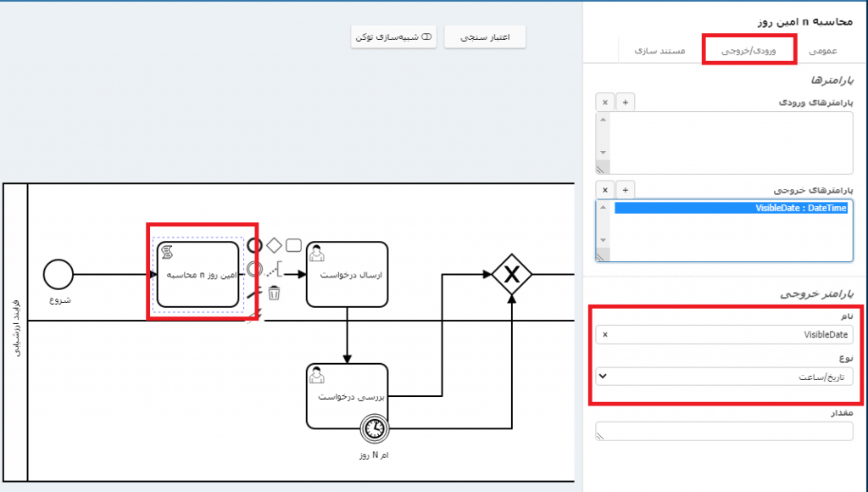The image size is (868, 492).
Task: Select the محاسبه n امین روز script task
Action: [198, 274]
